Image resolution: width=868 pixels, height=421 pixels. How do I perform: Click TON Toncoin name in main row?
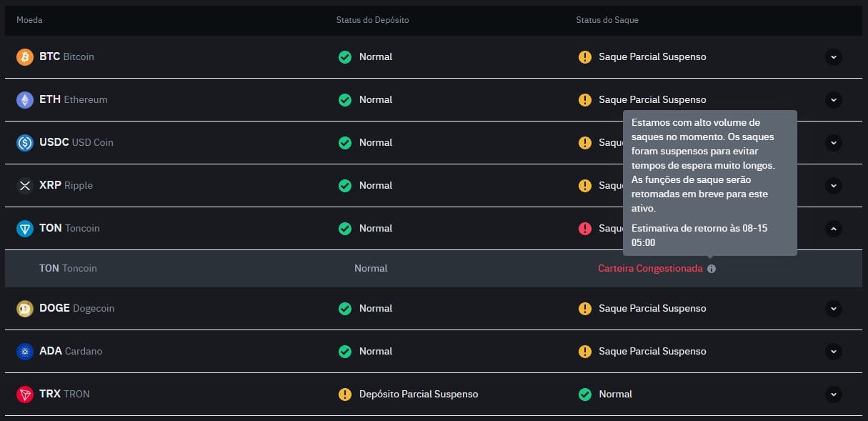click(69, 228)
